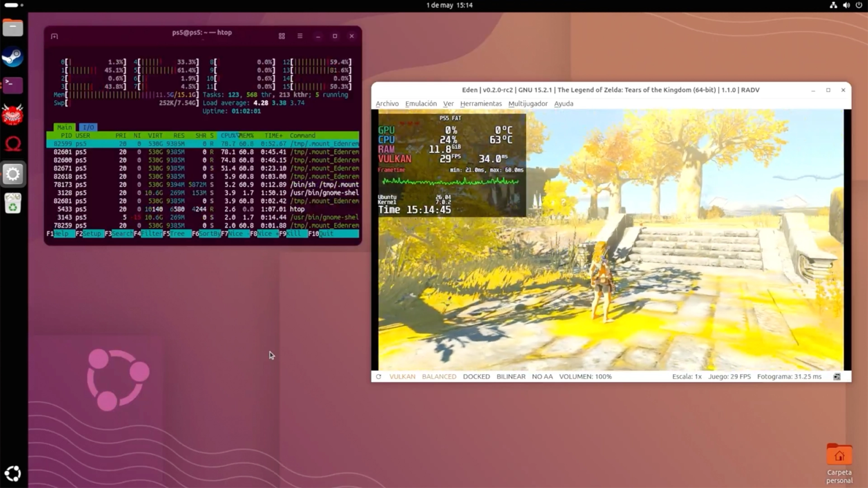
Task: Toggle the BALANCED accuracy mode in Eden
Action: coord(439,377)
